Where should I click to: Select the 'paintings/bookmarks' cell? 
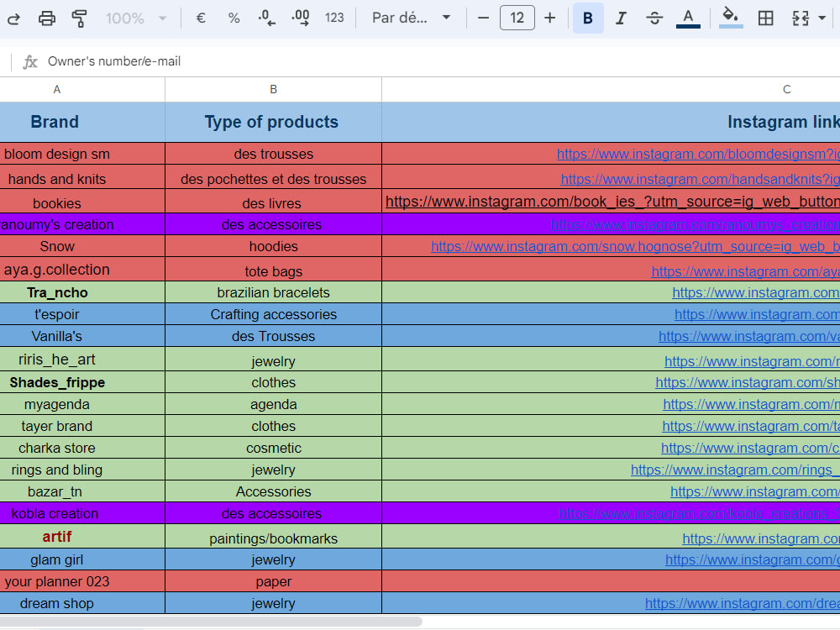click(x=273, y=538)
